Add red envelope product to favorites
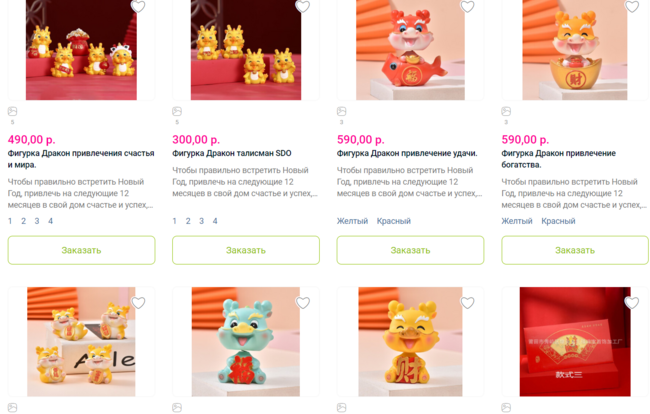 point(632,303)
